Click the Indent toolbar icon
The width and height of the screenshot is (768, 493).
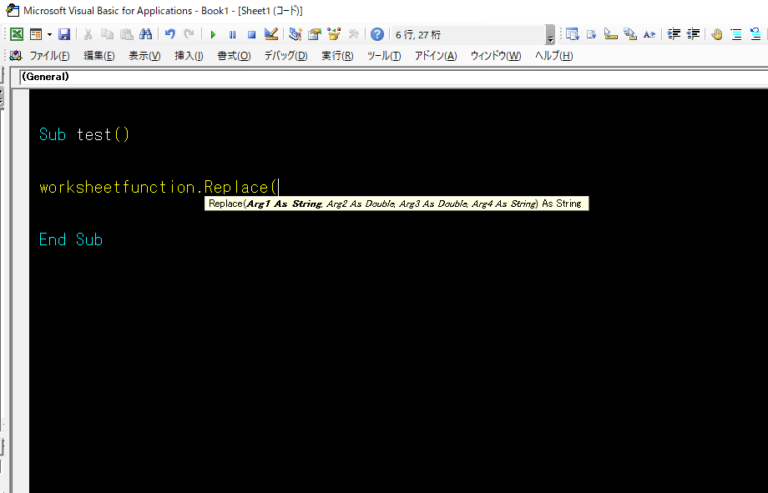(x=674, y=34)
